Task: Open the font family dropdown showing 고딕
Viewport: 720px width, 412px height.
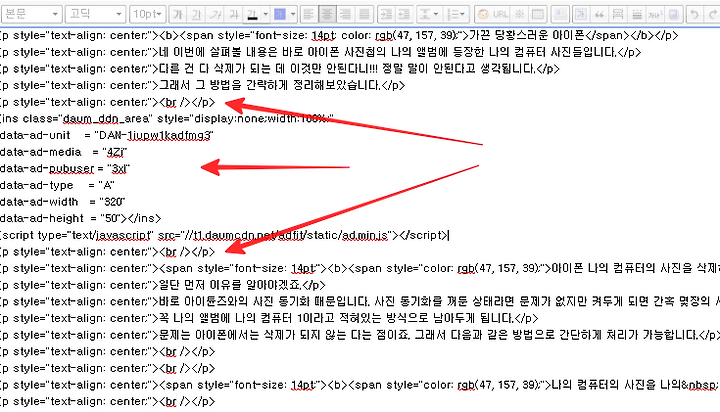Action: tap(95, 14)
